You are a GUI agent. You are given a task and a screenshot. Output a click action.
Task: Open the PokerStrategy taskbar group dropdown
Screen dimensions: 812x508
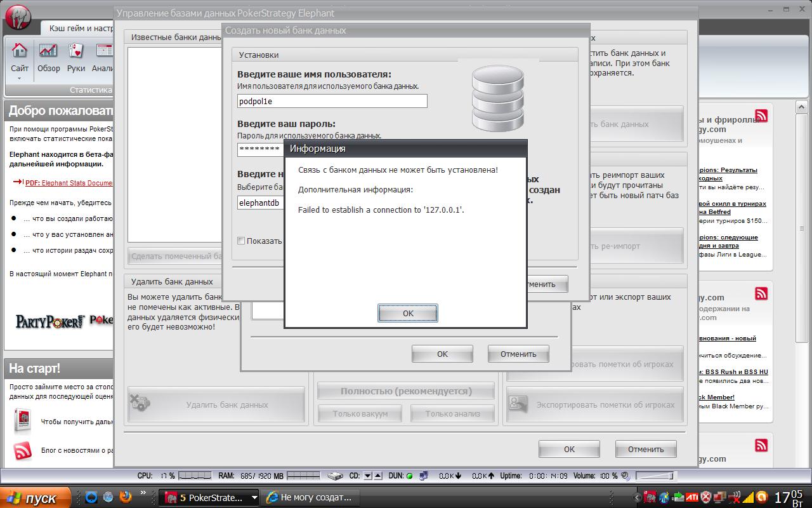click(x=254, y=498)
